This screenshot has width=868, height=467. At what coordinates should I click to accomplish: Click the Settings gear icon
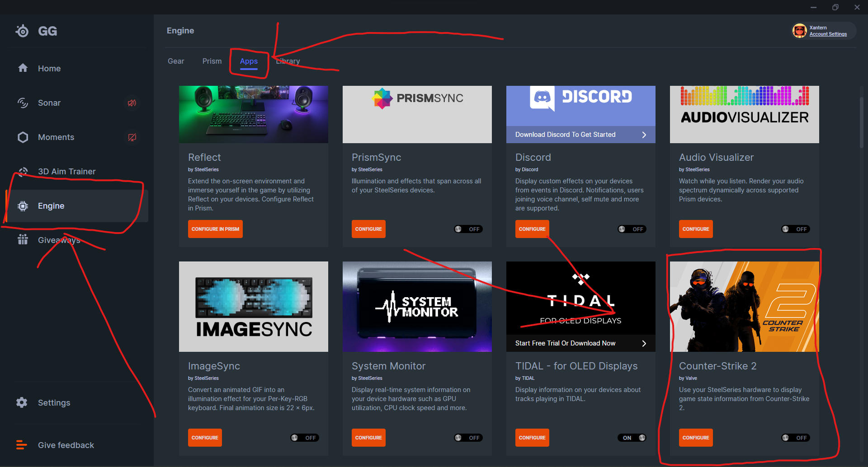tap(22, 402)
